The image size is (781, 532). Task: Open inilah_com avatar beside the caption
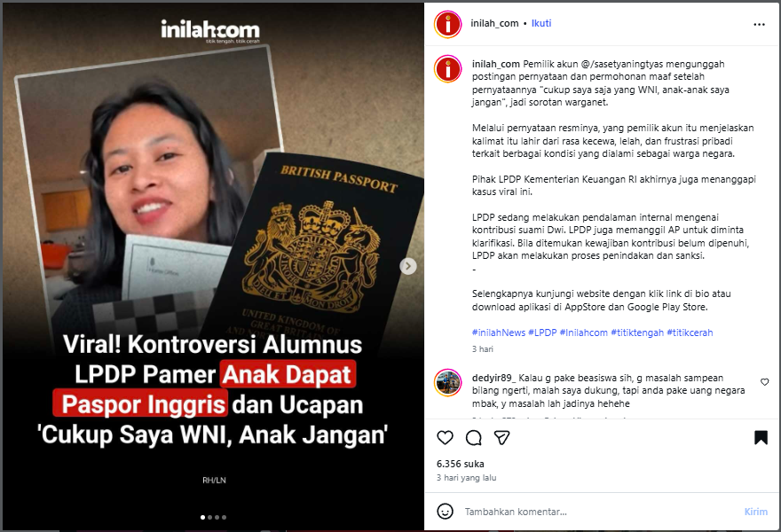tap(448, 68)
